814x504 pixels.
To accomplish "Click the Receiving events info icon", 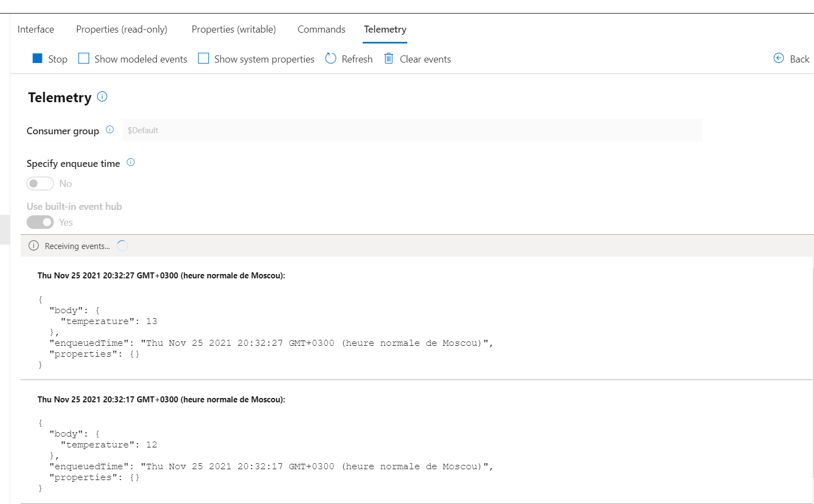I will point(34,246).
